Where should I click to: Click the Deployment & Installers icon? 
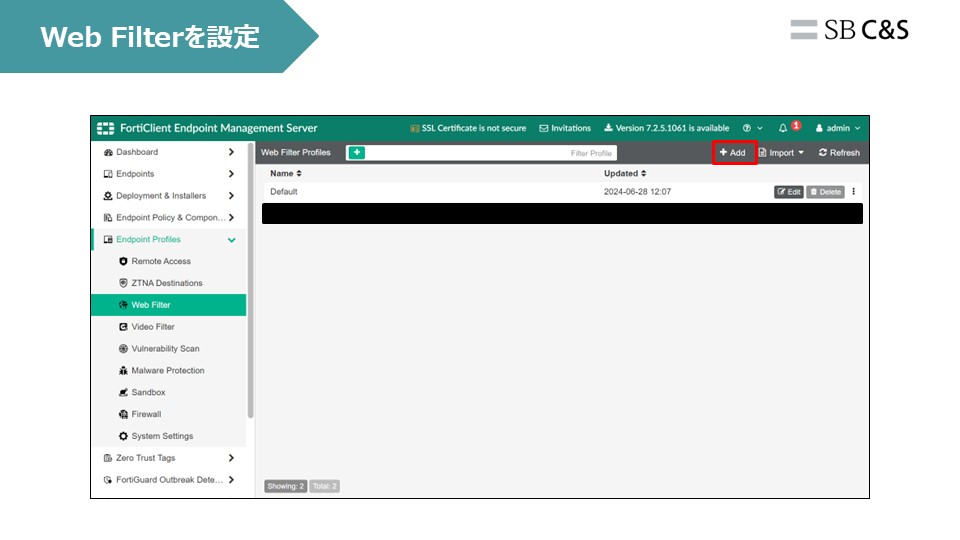point(108,196)
